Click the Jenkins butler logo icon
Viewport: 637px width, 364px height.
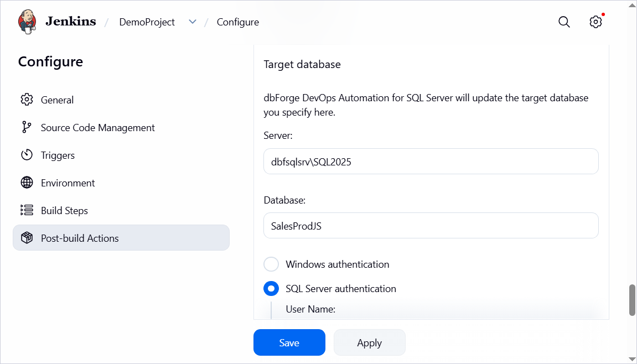[27, 22]
